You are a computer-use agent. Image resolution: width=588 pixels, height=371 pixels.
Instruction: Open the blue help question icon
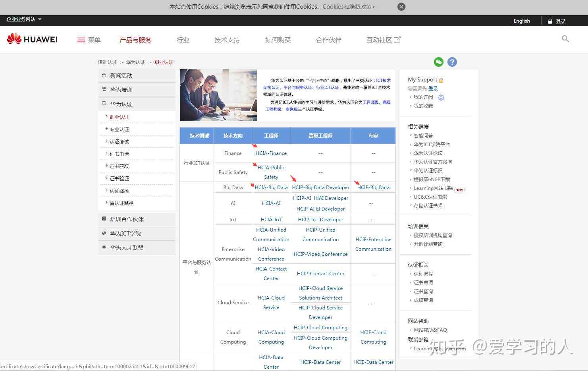[x=452, y=62]
